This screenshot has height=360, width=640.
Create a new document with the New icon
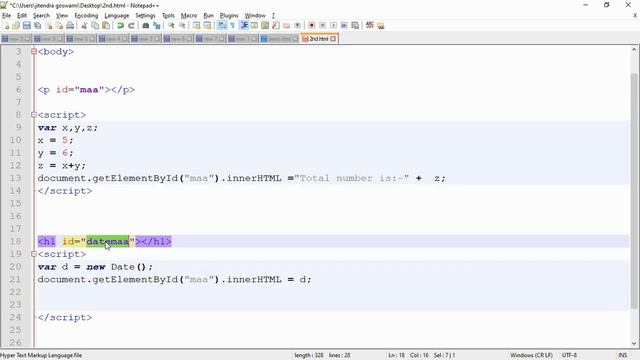pos(6,26)
